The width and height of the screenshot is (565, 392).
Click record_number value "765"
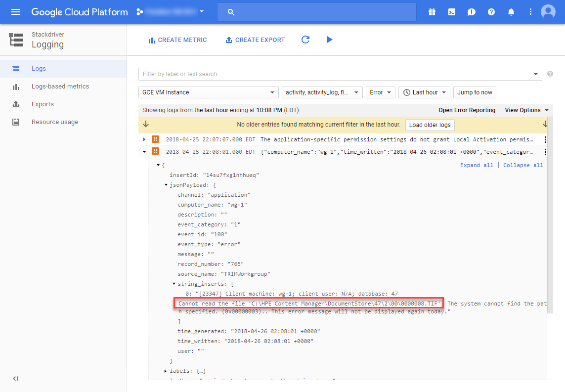[236, 264]
